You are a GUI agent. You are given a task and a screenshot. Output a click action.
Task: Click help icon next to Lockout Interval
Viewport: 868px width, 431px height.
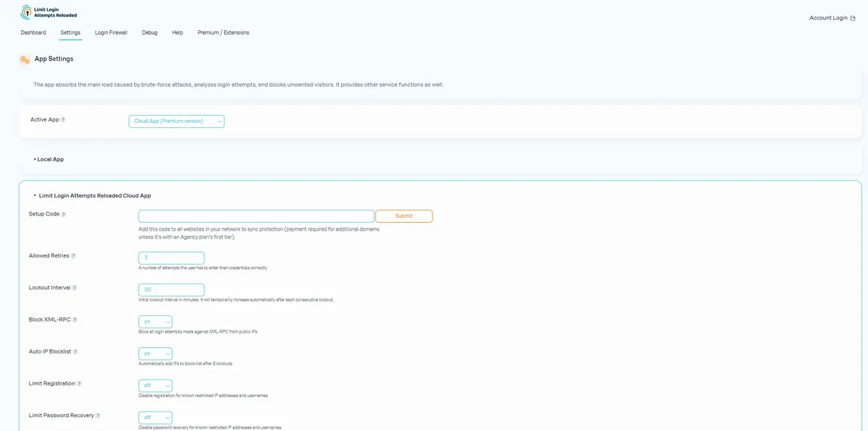click(x=75, y=288)
